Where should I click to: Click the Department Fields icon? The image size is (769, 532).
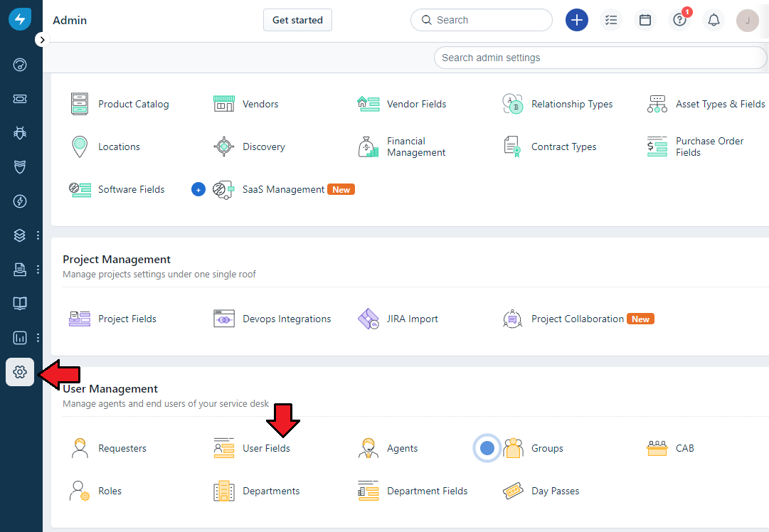(368, 491)
